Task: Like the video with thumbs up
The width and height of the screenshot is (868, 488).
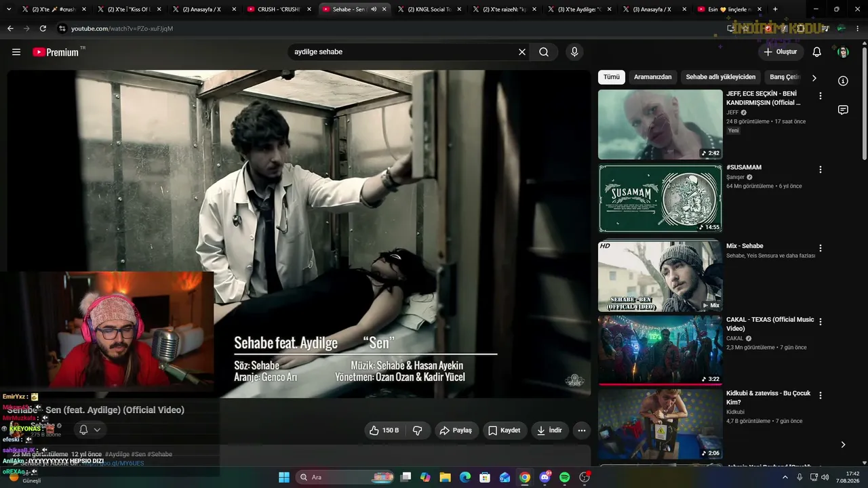Action: pos(384,430)
